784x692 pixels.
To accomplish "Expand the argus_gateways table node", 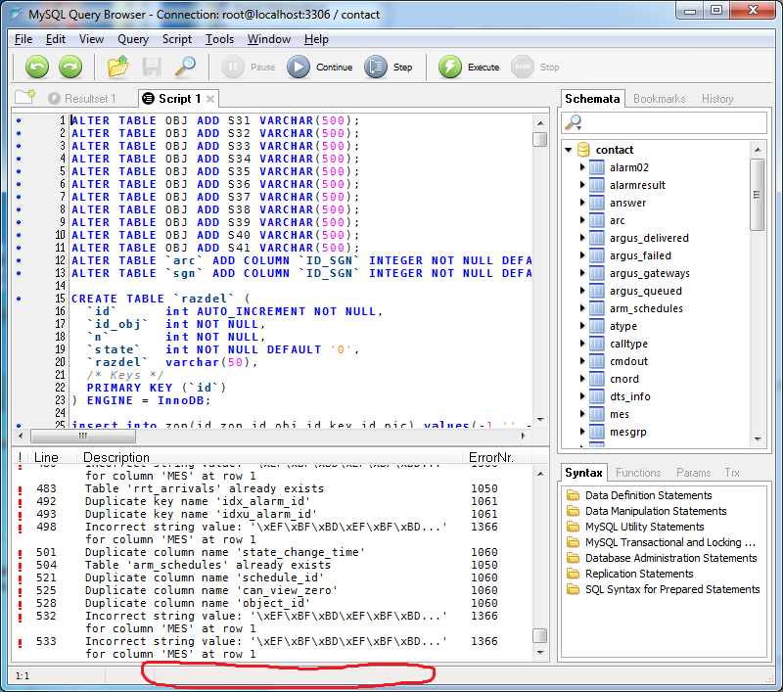I will pos(582,273).
